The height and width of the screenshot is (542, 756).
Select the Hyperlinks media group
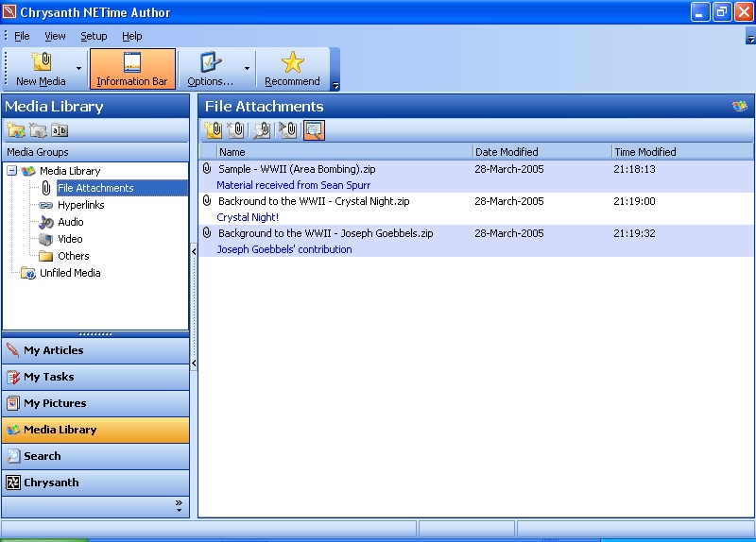[x=80, y=205]
